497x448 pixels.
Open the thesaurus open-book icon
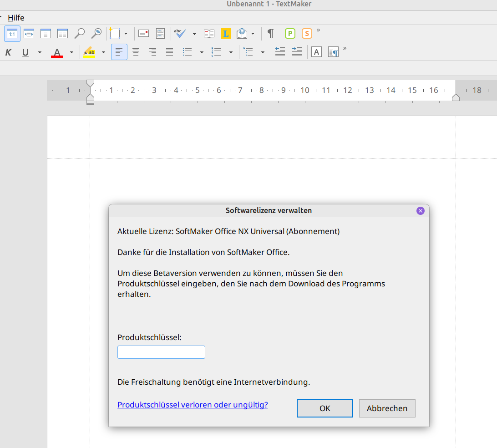[x=209, y=34]
